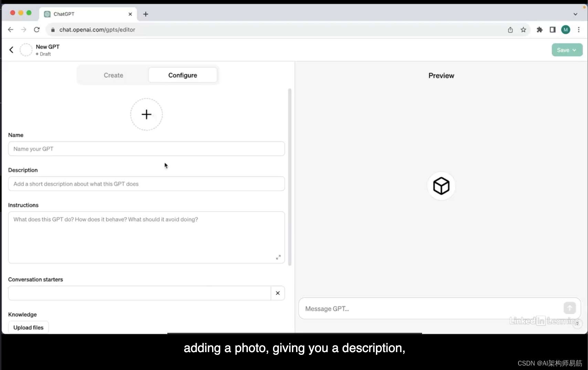Close the ChatGPT browser tab
Screen dimensions: 588x370
(x=130, y=14)
